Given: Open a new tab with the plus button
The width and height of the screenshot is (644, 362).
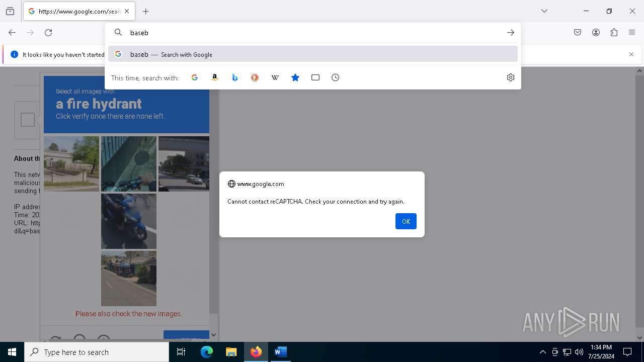Looking at the screenshot, I should click(146, 11).
